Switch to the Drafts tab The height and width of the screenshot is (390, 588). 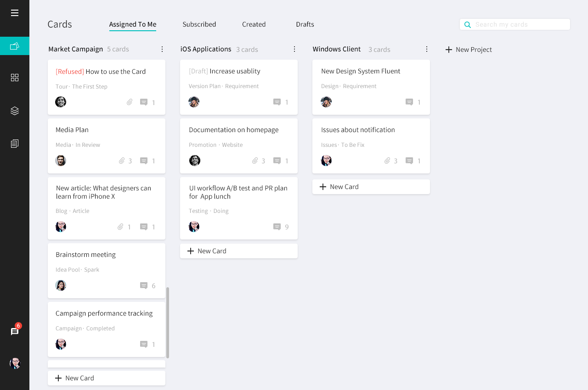(305, 24)
